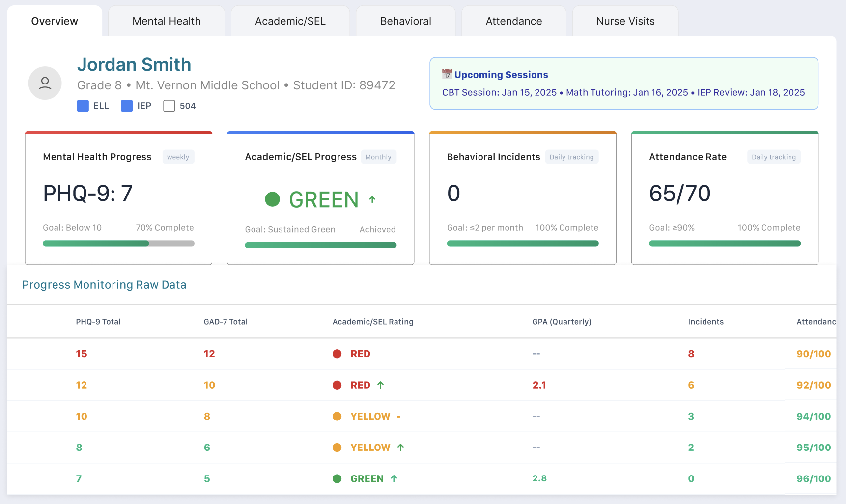Viewport: 846px width, 504px height.
Task: Open the Upcoming Sessions heading
Action: (x=501, y=75)
